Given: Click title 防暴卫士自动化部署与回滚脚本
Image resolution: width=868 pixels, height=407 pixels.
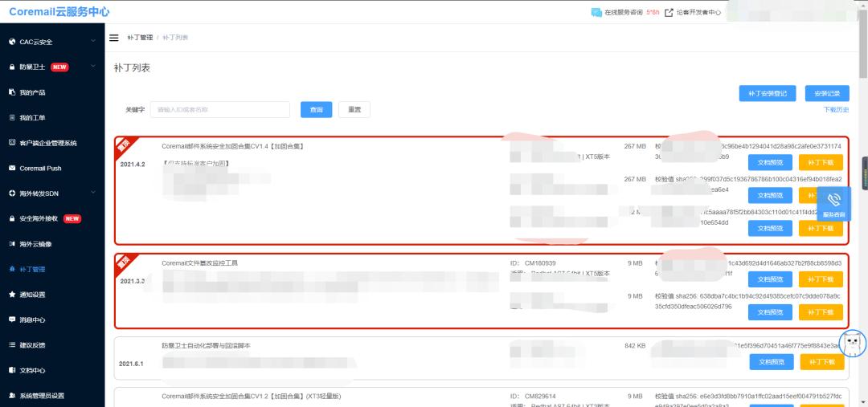Looking at the screenshot, I should pos(206,346).
